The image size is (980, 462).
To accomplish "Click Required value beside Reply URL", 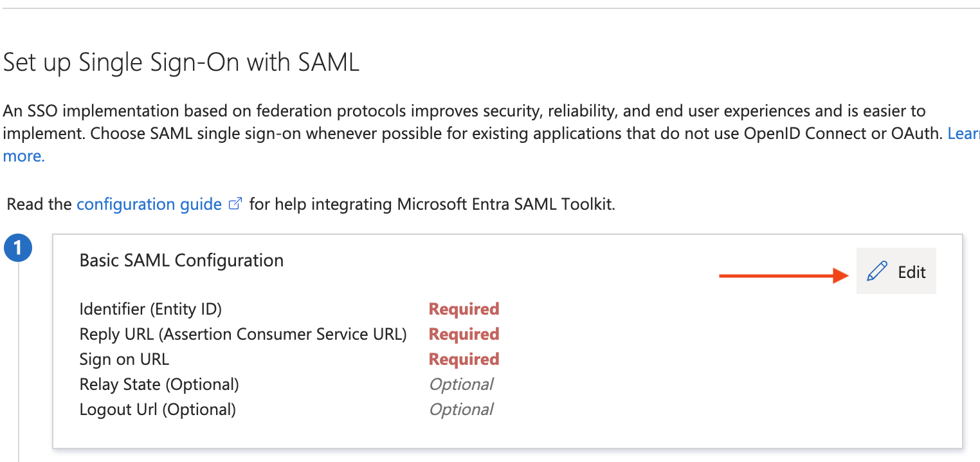I will [x=464, y=335].
